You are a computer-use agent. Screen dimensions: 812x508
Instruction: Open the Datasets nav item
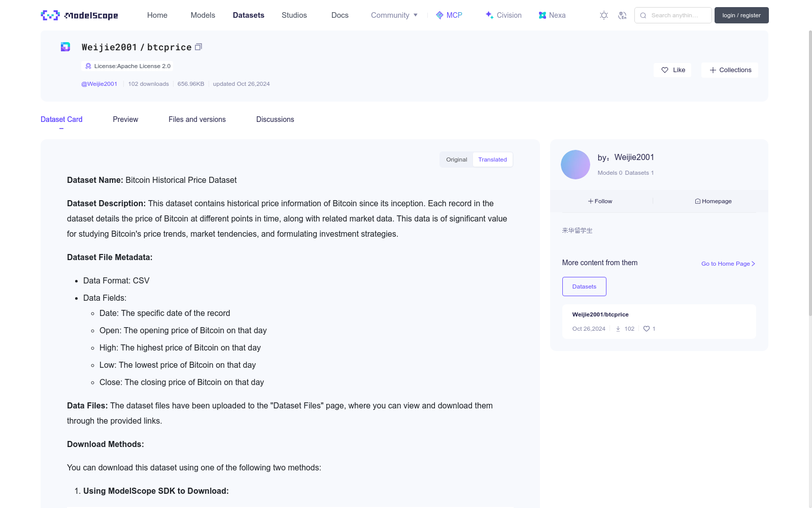tap(249, 15)
